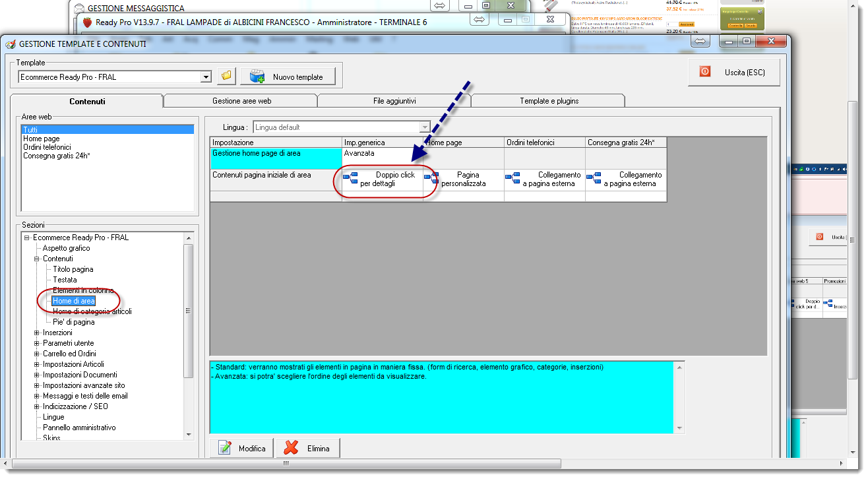Expand the Impostazioni Documenti node
Screen dimensions: 868x479
pyautogui.click(x=38, y=375)
